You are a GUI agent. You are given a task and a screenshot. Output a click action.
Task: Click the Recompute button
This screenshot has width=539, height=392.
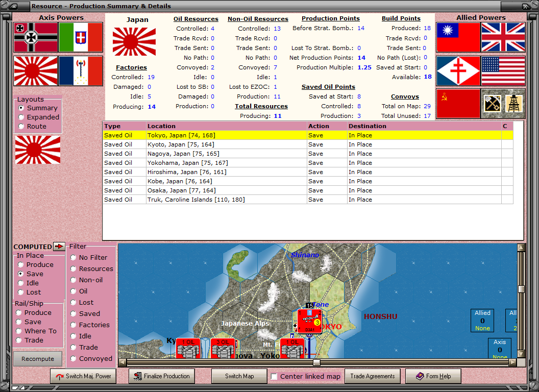coord(38,359)
